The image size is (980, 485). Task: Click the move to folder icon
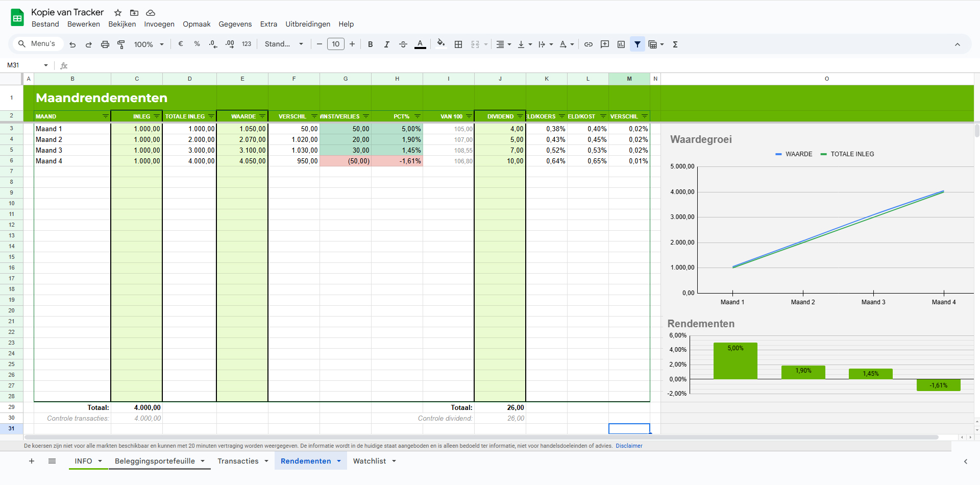134,13
